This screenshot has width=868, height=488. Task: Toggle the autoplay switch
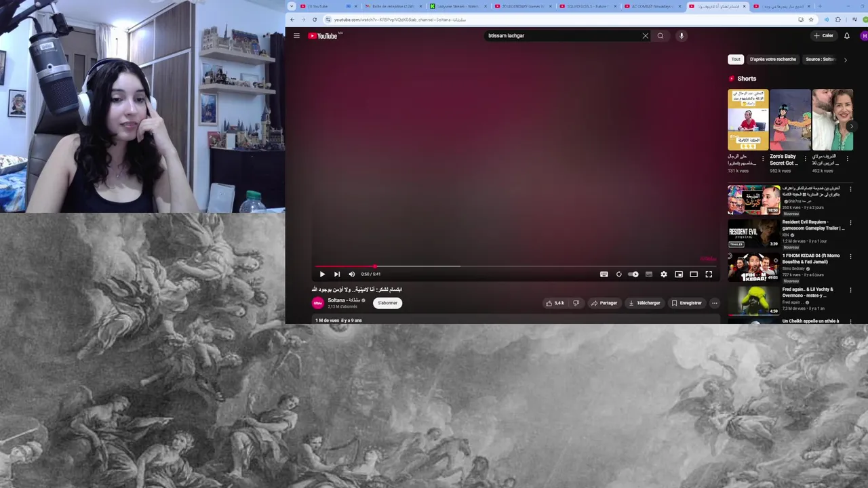pyautogui.click(x=633, y=274)
